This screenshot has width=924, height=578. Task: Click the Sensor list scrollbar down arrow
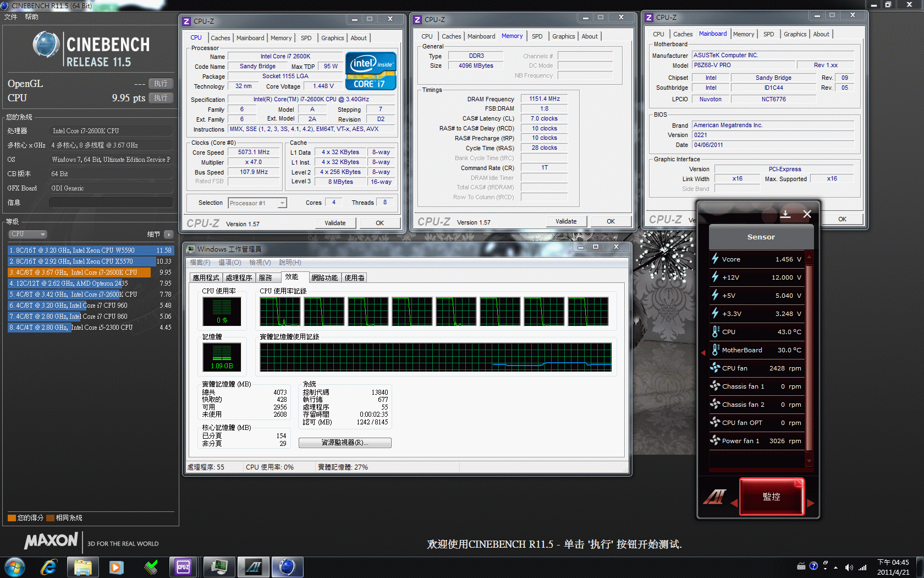pyautogui.click(x=809, y=461)
